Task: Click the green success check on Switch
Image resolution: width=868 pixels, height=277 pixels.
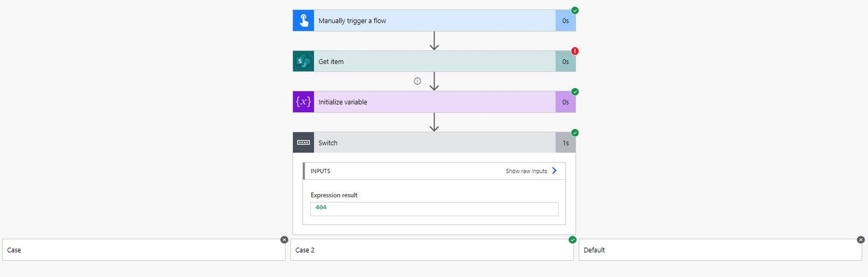Action: (575, 133)
